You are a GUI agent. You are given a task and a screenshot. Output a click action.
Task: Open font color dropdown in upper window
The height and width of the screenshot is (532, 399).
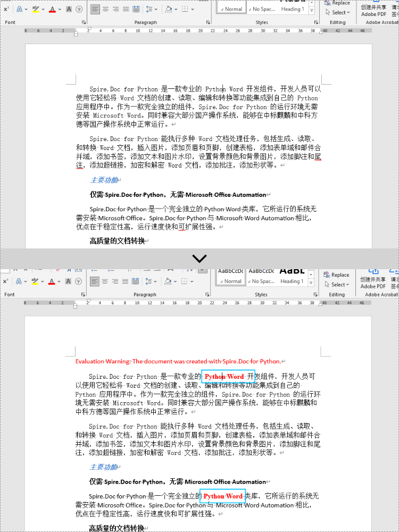coord(60,10)
